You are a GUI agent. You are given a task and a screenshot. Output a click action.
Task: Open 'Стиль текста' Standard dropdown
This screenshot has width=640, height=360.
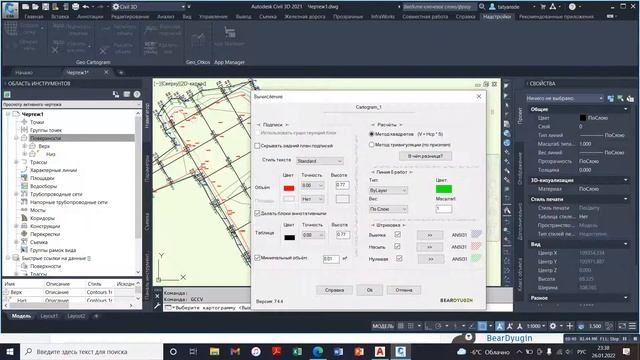tap(320, 161)
